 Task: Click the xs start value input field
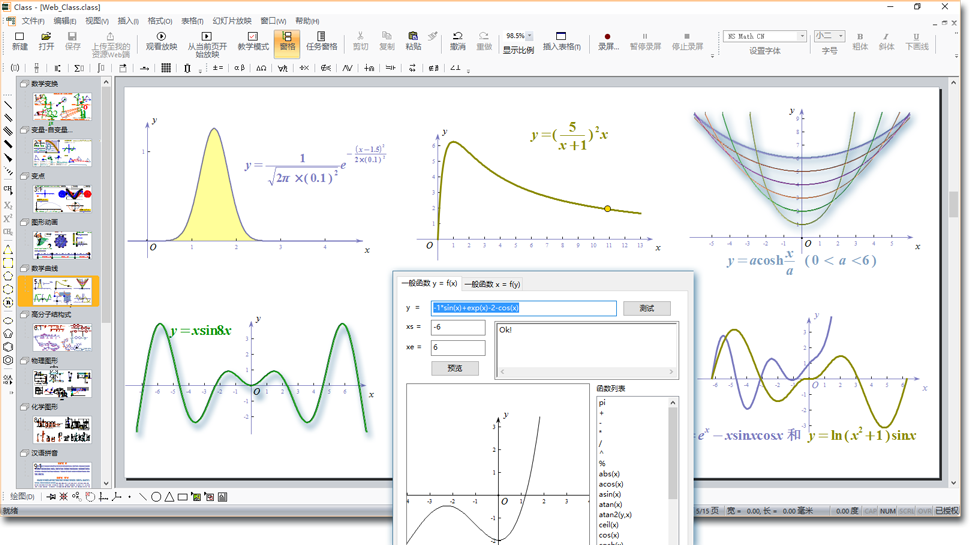pyautogui.click(x=458, y=327)
